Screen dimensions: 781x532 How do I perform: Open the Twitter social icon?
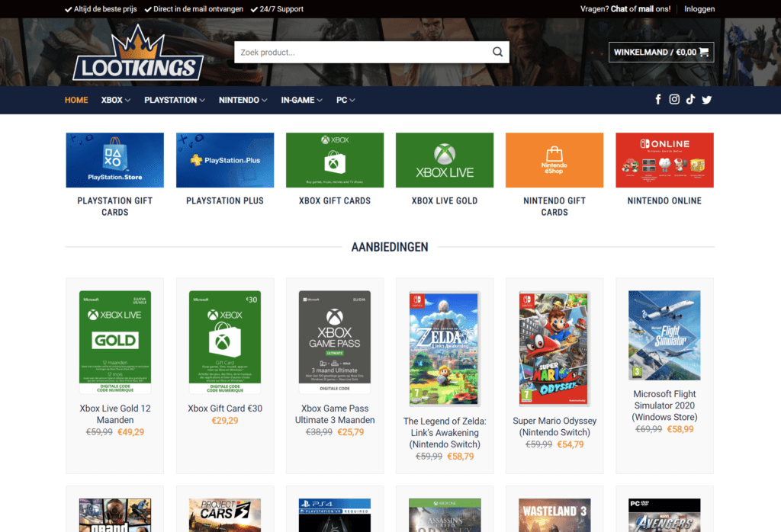[706, 100]
